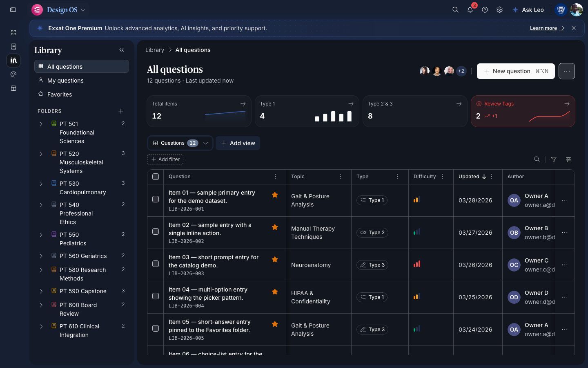Click the shield badge icon
The image size is (588, 368).
coord(561,10)
